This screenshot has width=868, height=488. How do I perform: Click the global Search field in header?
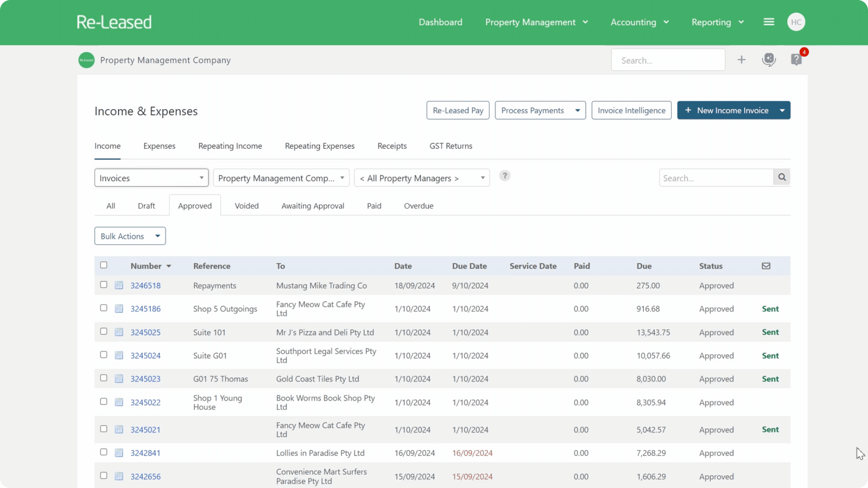point(668,60)
